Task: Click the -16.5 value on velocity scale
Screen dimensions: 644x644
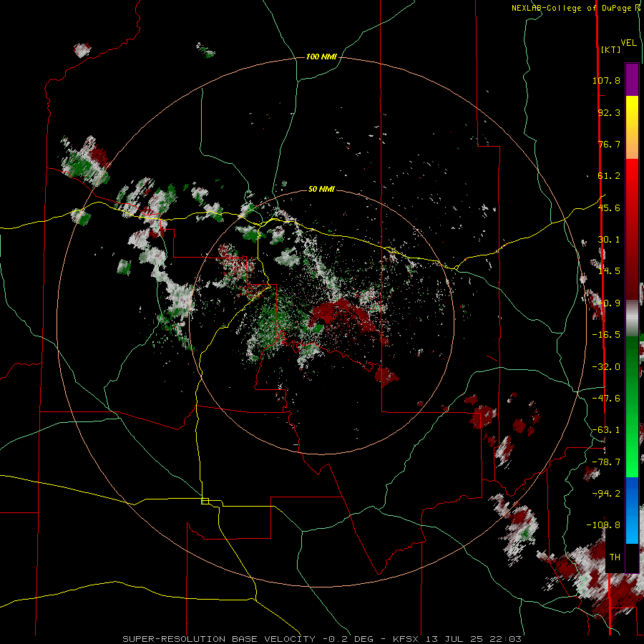Action: click(606, 335)
